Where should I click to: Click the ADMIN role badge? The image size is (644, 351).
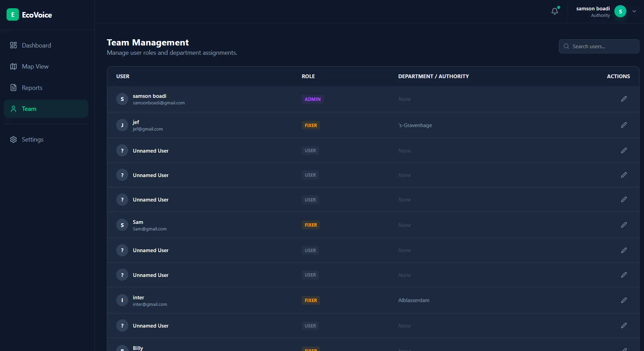(312, 99)
